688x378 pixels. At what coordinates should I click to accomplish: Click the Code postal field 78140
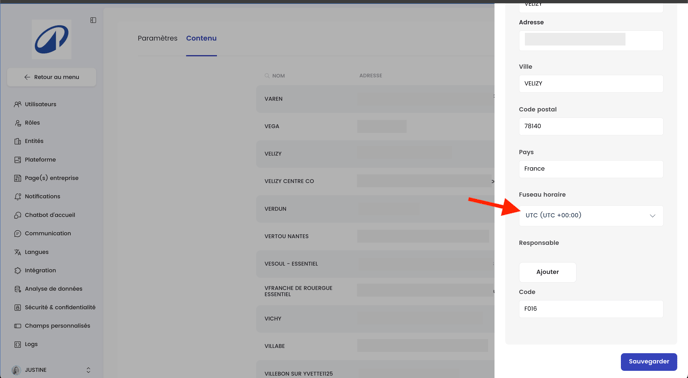[591, 126]
